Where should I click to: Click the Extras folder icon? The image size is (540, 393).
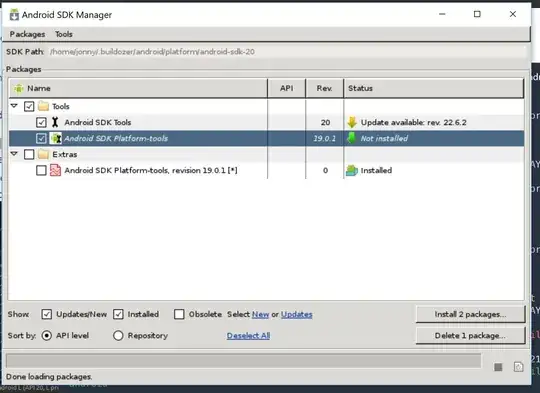click(x=43, y=154)
